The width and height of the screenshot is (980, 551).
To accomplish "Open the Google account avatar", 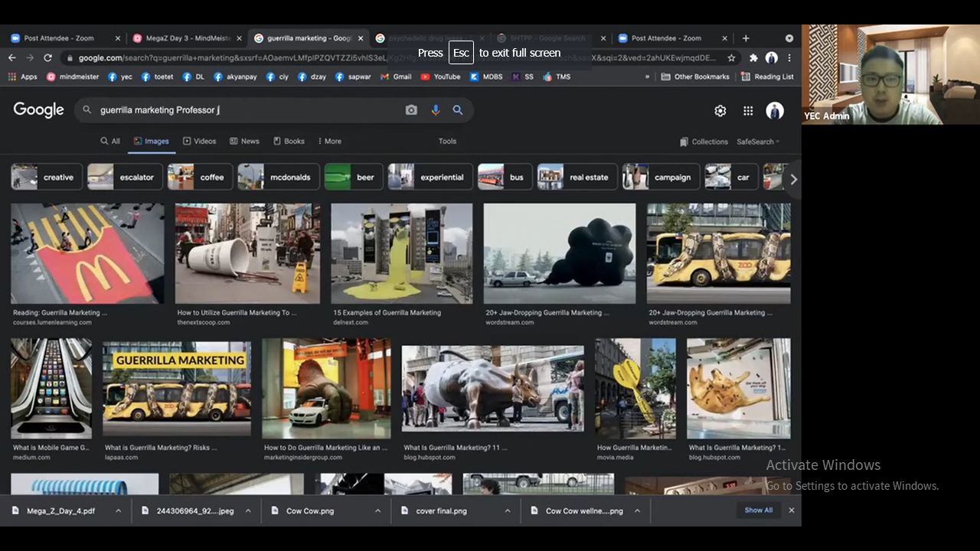I will 775,111.
